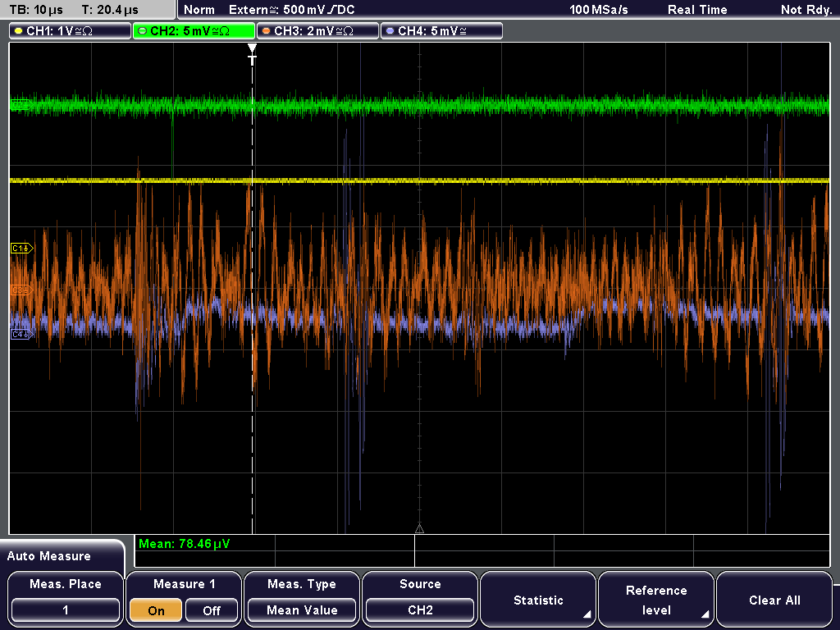This screenshot has height=630, width=840.
Task: Click the bottom center time reference triangle
Action: pos(419,529)
